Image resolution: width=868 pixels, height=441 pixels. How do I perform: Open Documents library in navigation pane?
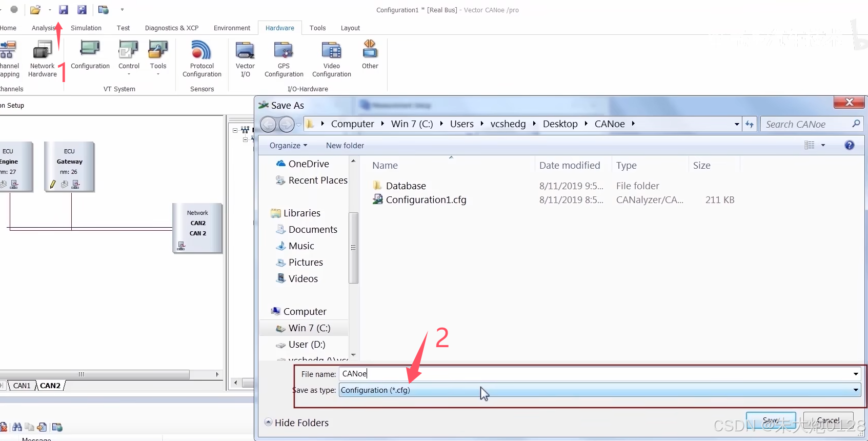pyautogui.click(x=307, y=229)
